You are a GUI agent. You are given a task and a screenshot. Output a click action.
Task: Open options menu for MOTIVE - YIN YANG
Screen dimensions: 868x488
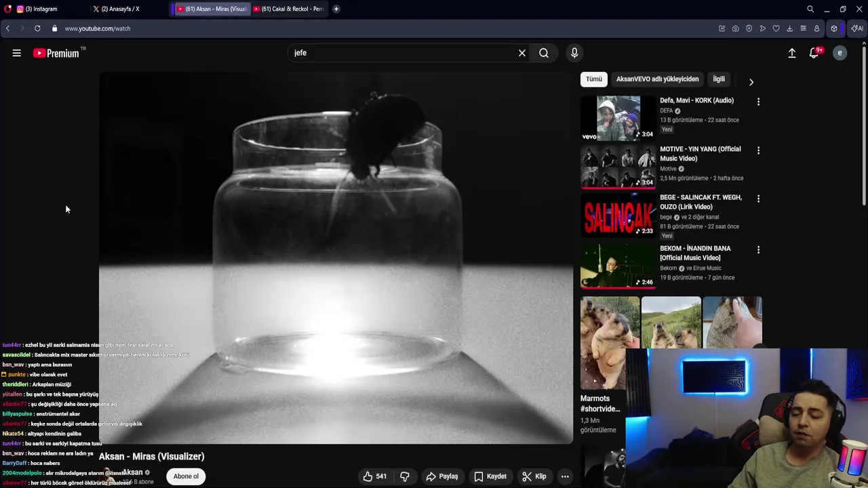(758, 150)
